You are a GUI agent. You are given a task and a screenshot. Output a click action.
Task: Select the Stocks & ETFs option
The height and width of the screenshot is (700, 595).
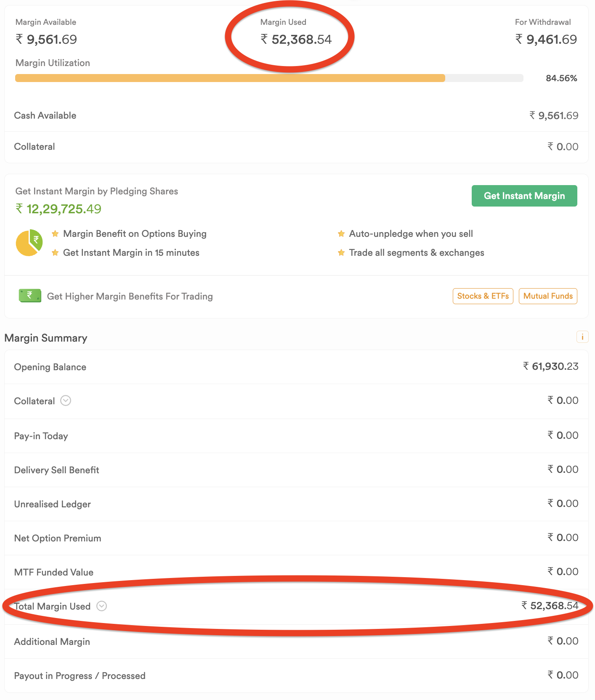pyautogui.click(x=483, y=296)
